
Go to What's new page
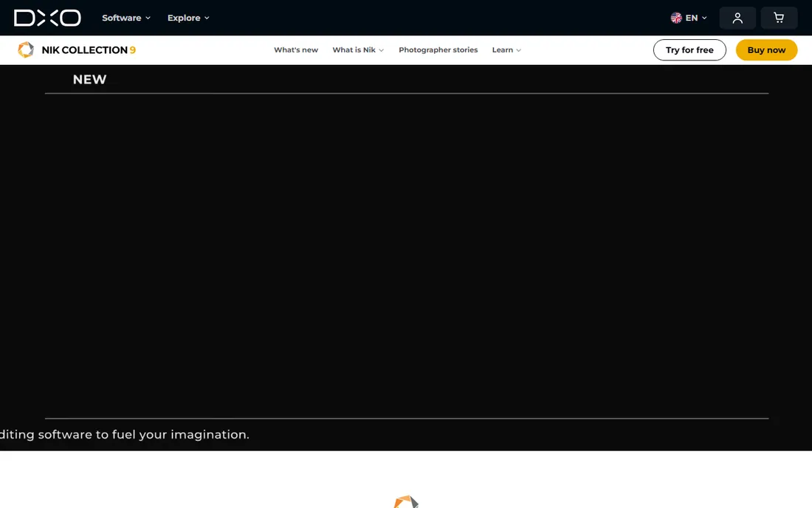(296, 49)
